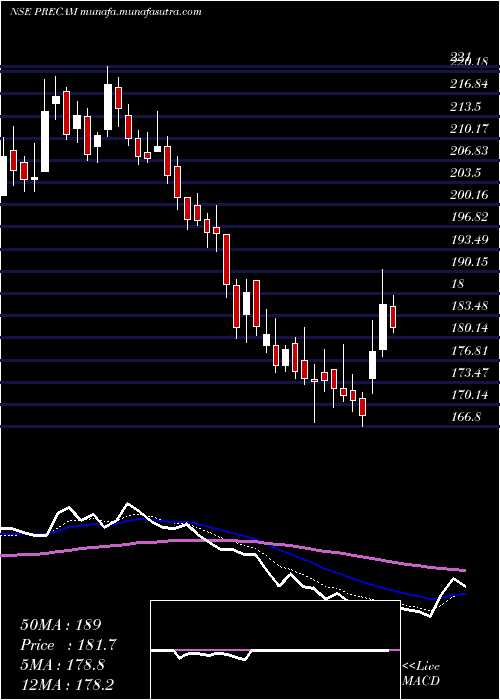Click the 203.5 price level label
The width and height of the screenshot is (500, 700).
466,173
